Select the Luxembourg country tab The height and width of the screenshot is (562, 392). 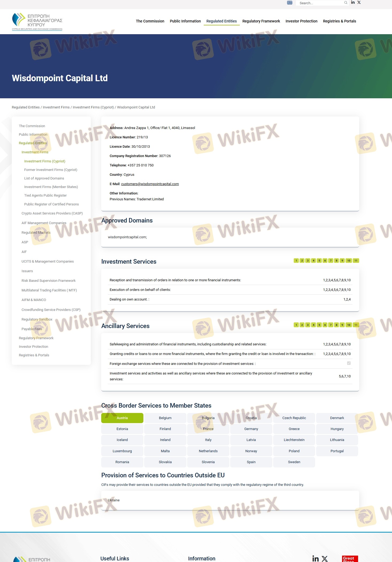pos(122,451)
